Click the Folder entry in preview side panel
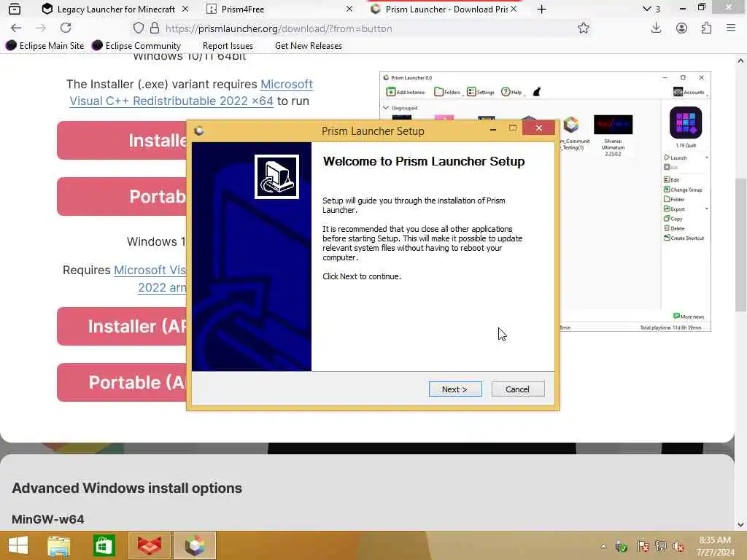This screenshot has height=560, width=747. [674, 199]
